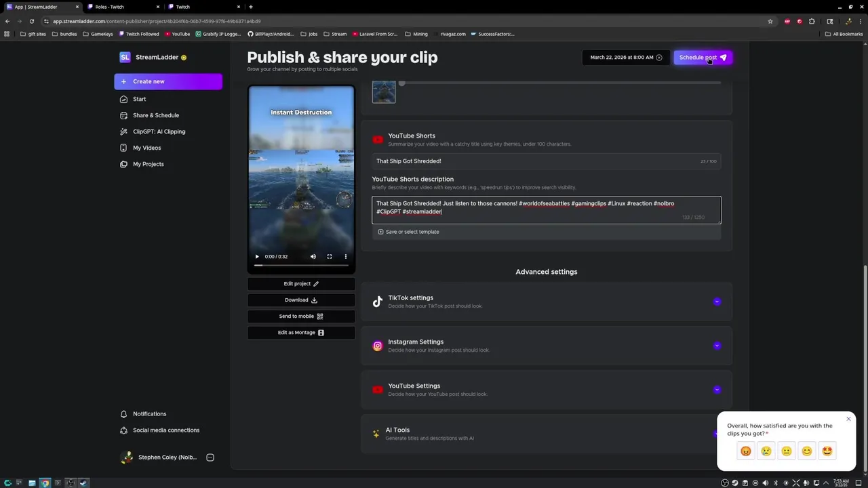Choose the angry red face rating
Image resolution: width=868 pixels, height=488 pixels.
[746, 451]
